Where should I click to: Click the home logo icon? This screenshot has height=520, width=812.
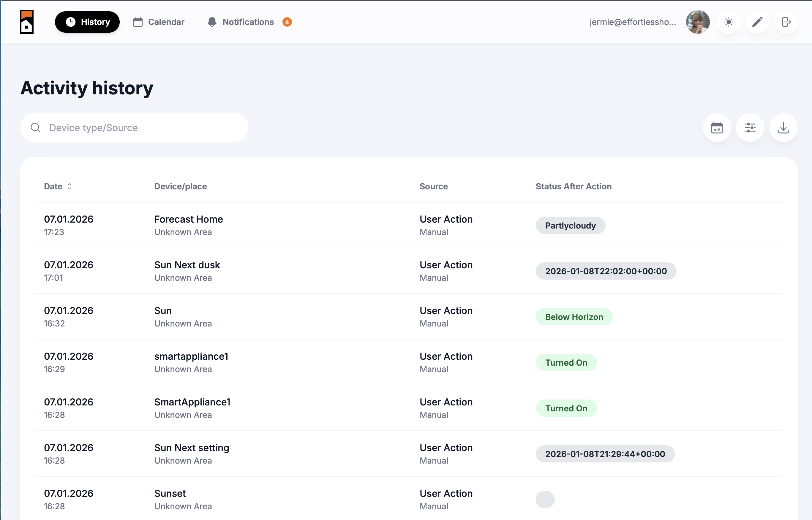pyautogui.click(x=27, y=22)
